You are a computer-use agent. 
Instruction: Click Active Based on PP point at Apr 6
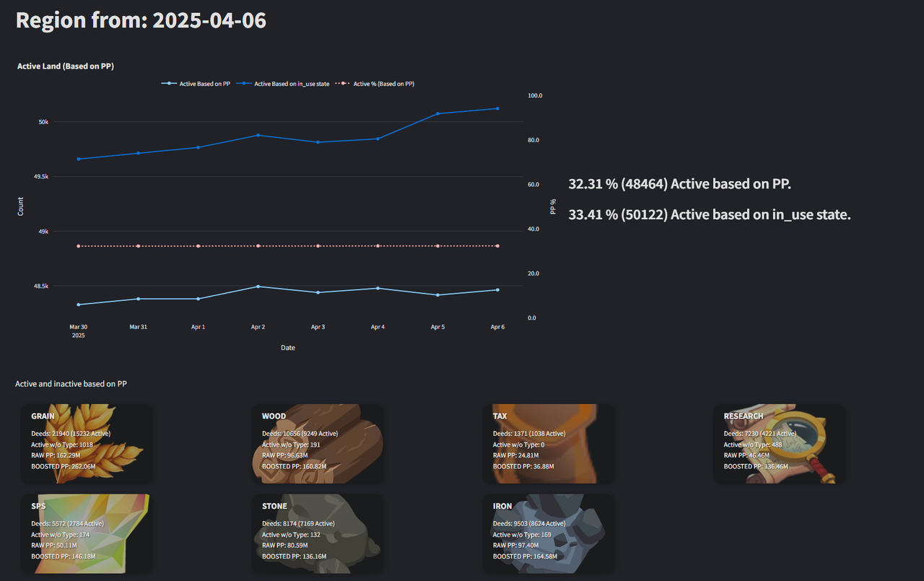pyautogui.click(x=497, y=290)
